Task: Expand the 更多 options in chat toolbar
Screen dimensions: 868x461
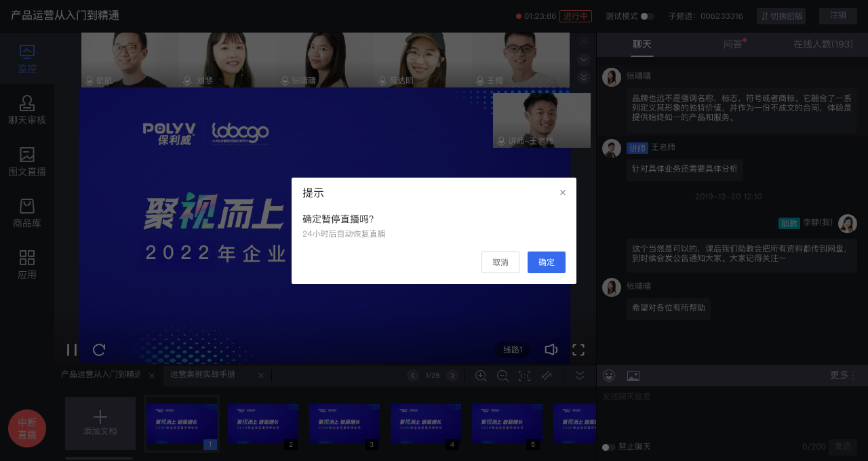Action: (843, 375)
